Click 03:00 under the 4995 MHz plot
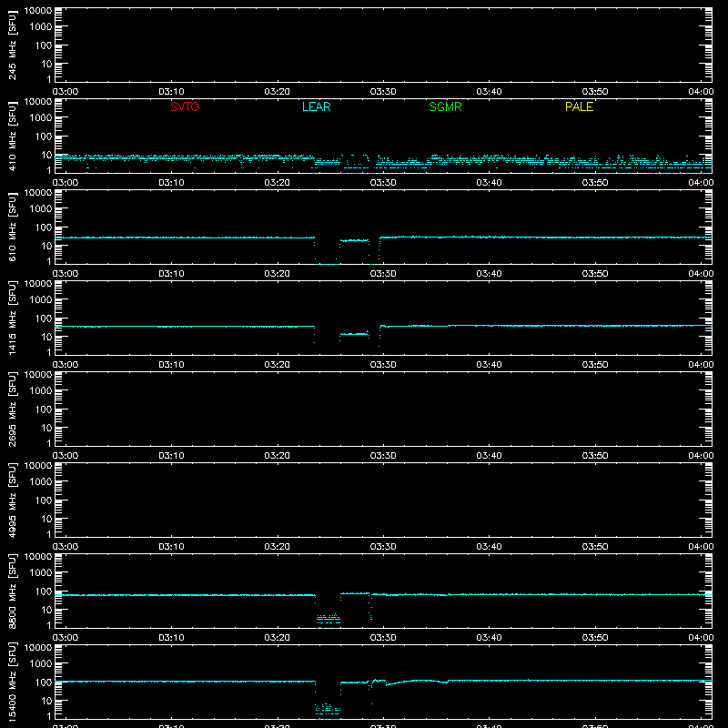Image resolution: width=728 pixels, height=728 pixels. tap(66, 547)
